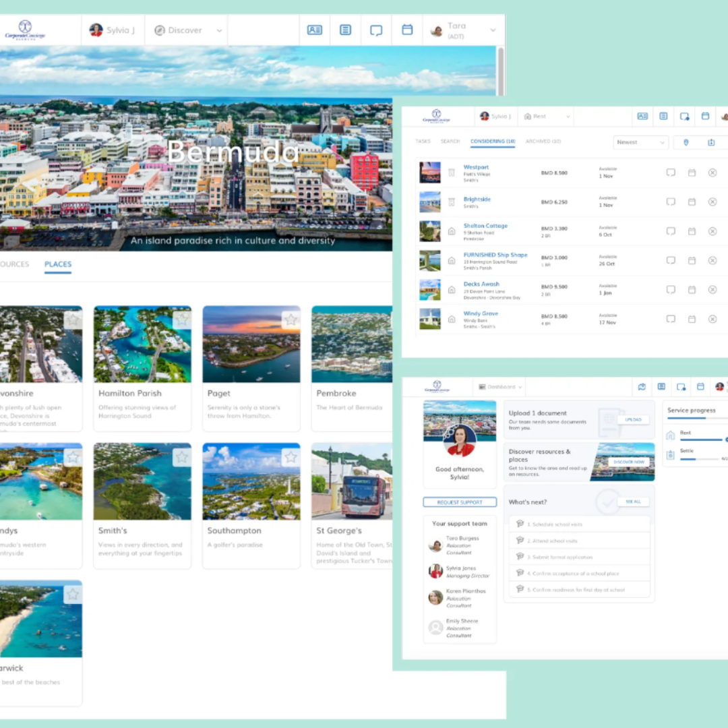728x728 pixels.
Task: Switch to the Places tab
Action: [x=58, y=264]
